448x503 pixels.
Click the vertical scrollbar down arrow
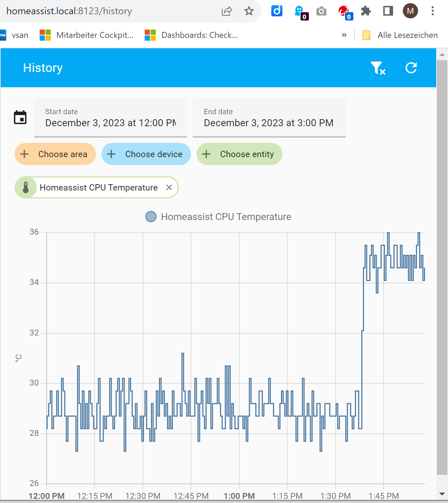[442, 494]
